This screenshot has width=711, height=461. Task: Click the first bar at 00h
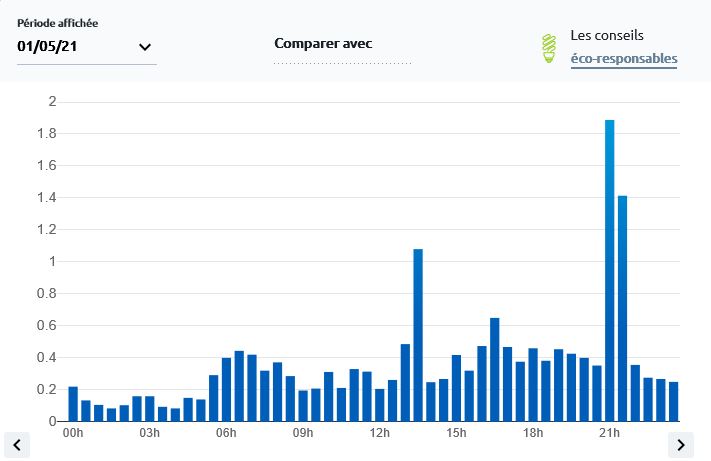73,404
